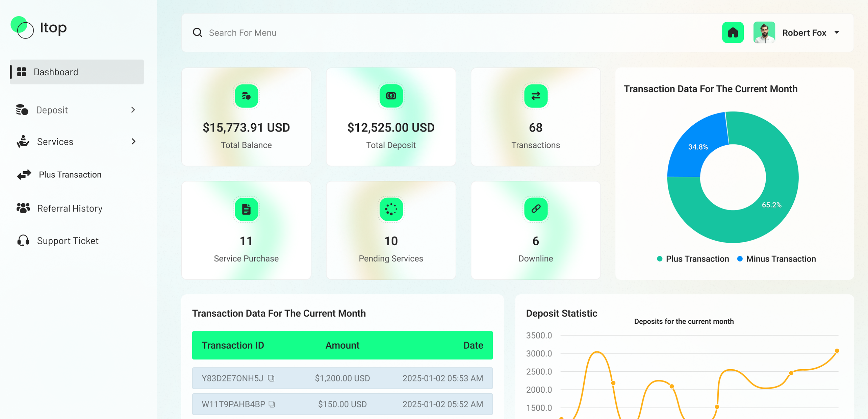Click the Pending Services spinner icon
The height and width of the screenshot is (419, 868).
391,209
